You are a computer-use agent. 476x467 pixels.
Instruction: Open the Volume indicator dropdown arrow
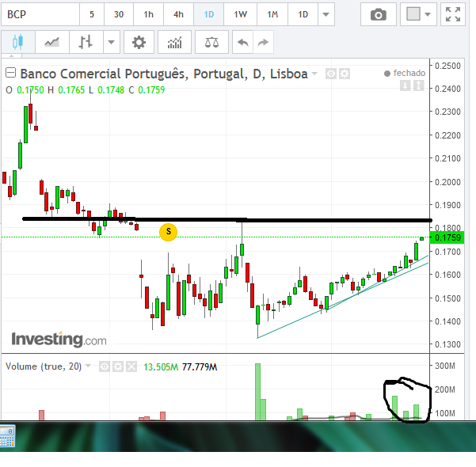coord(88,366)
